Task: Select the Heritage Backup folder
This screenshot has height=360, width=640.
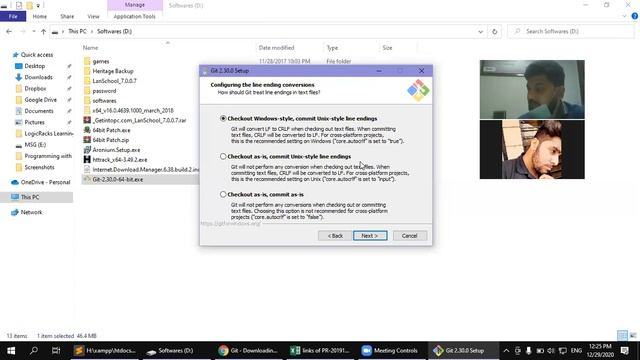Action: pos(113,71)
